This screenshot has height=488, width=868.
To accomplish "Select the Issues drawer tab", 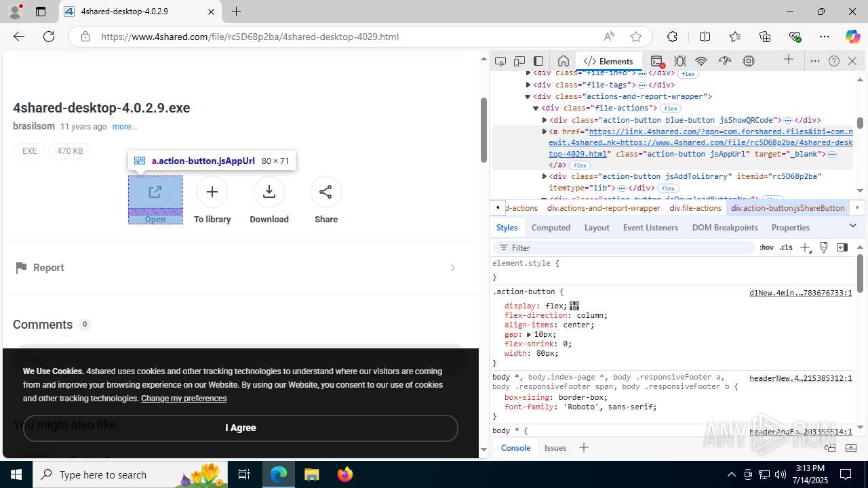I will click(555, 447).
